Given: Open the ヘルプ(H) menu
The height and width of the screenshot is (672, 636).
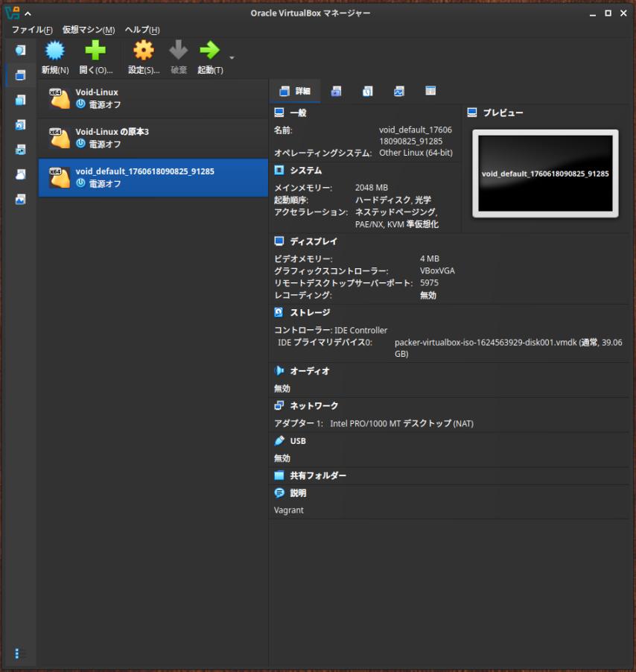Looking at the screenshot, I should [x=142, y=30].
